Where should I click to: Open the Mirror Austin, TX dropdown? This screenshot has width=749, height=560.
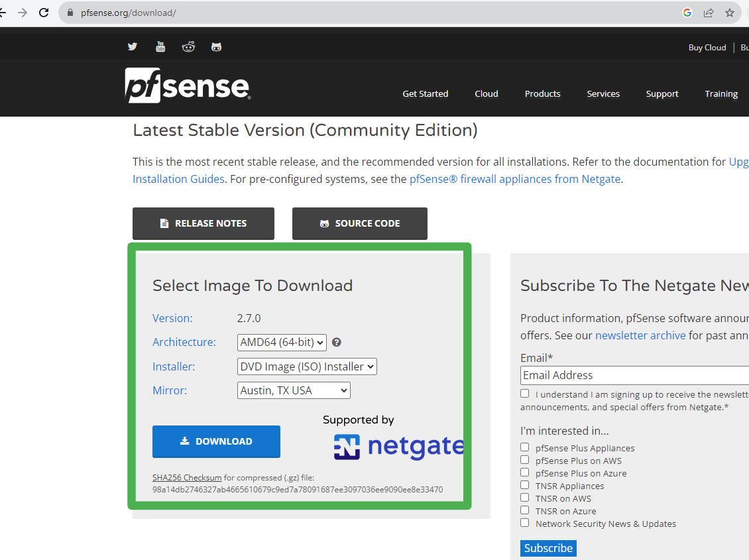click(x=294, y=390)
